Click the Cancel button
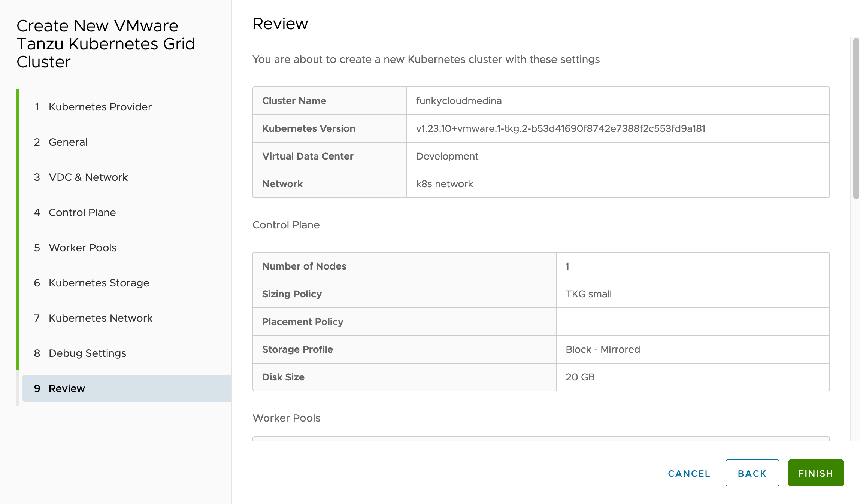 [x=689, y=473]
